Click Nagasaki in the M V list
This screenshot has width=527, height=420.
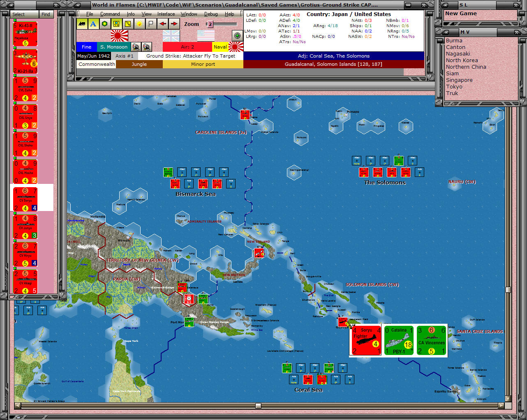(458, 54)
